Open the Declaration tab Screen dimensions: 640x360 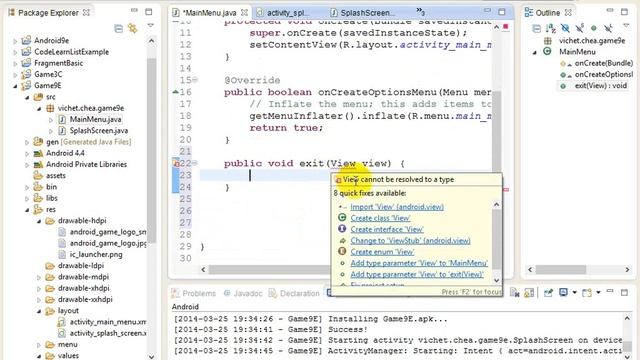pos(294,293)
